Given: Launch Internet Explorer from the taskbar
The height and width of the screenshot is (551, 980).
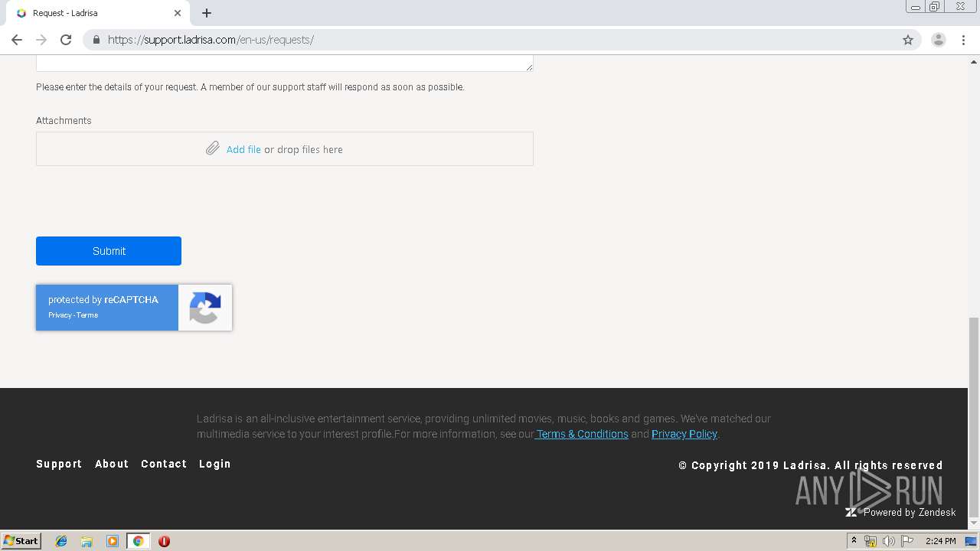Looking at the screenshot, I should click(x=61, y=541).
